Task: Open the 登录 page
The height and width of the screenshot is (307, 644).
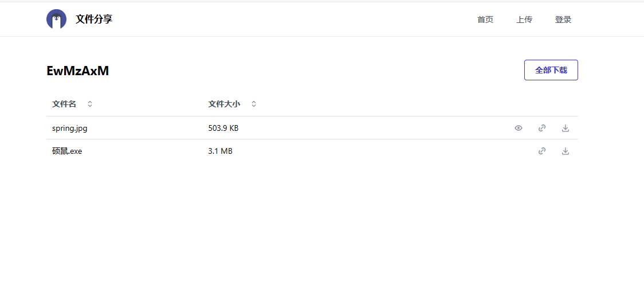Action: coord(563,20)
